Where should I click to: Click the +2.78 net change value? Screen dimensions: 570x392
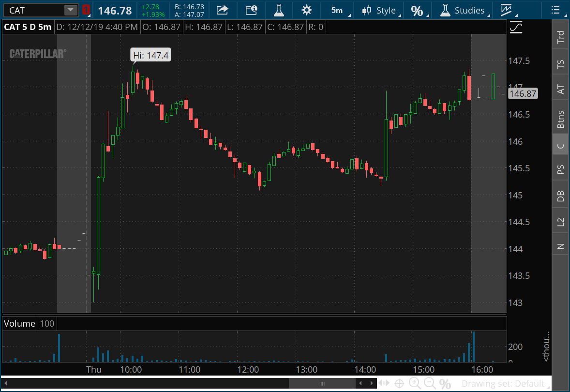pos(150,7)
